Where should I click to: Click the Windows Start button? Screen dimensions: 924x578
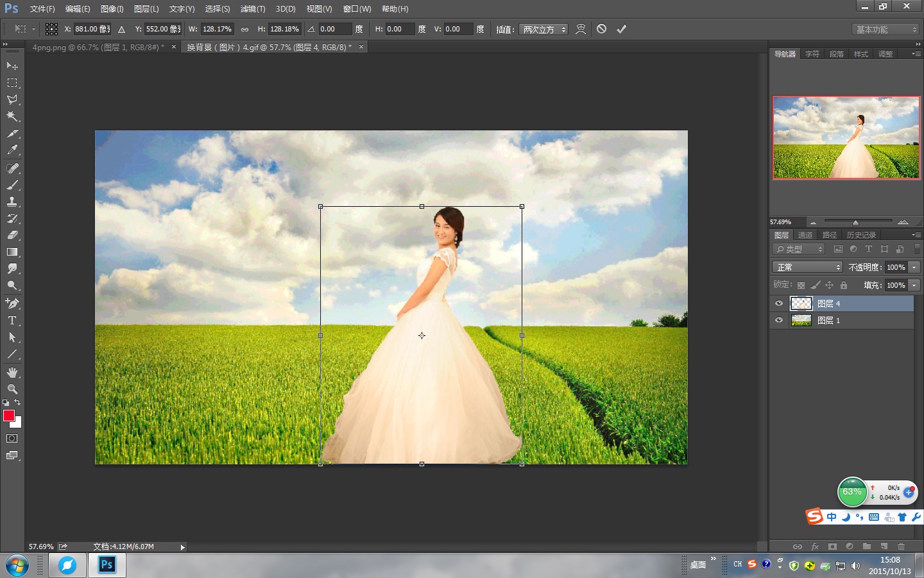(x=17, y=565)
